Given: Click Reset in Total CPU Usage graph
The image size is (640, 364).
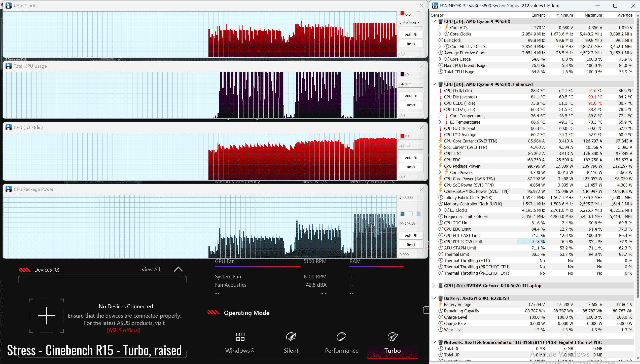Looking at the screenshot, I should (411, 105).
